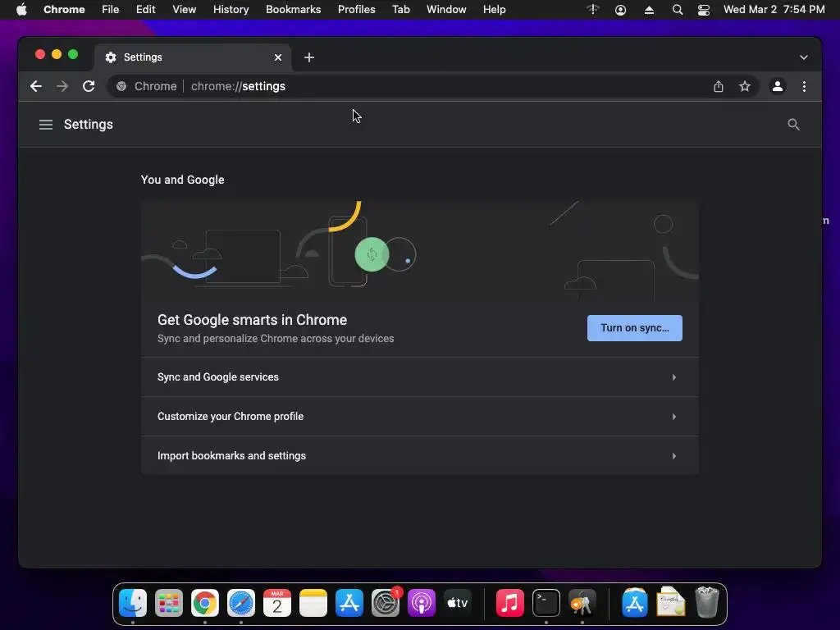This screenshot has width=840, height=630.
Task: Open the Window menu
Action: [x=446, y=10]
